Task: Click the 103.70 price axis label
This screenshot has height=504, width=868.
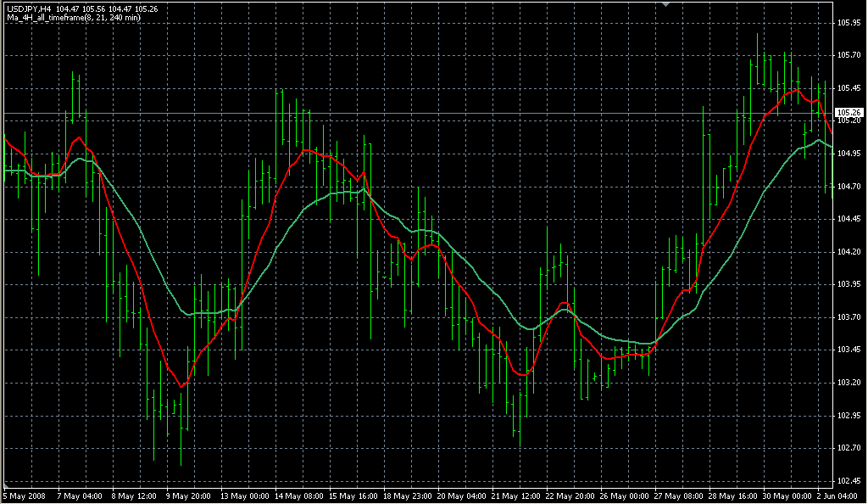Action: pos(849,317)
